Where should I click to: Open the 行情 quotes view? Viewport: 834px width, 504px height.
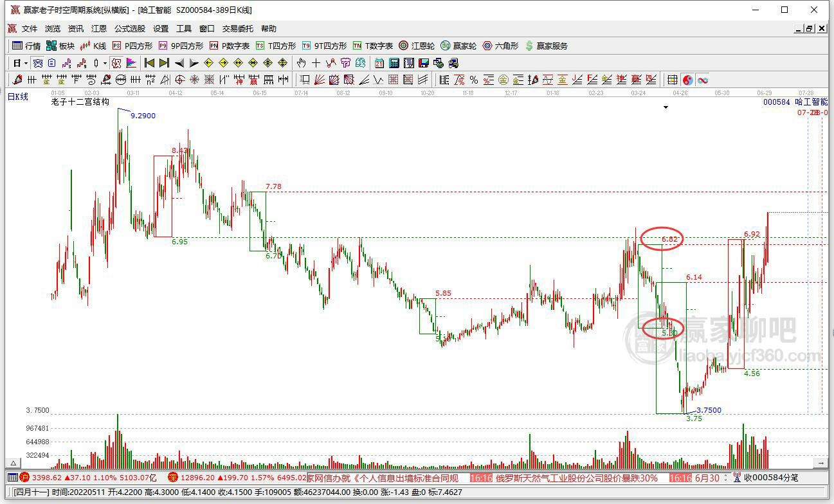click(x=26, y=46)
